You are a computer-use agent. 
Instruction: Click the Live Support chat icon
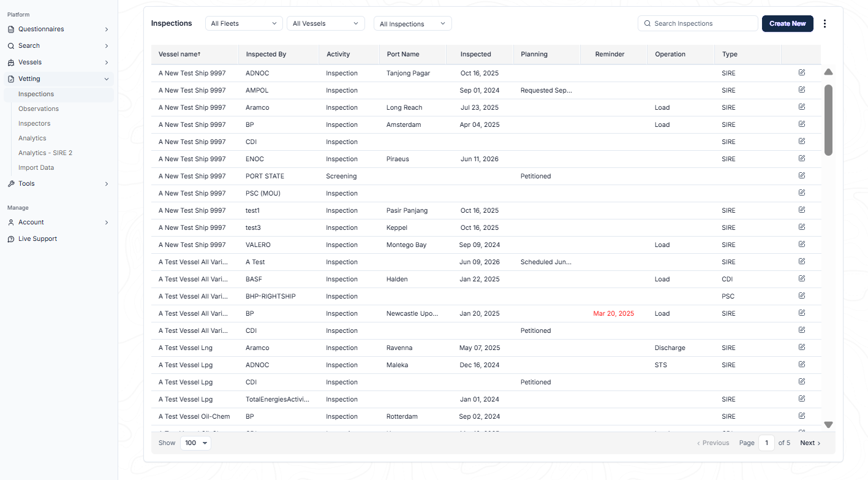[x=11, y=239]
